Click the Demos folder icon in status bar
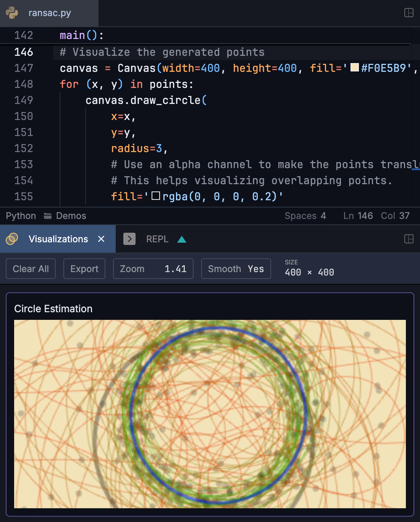Image resolution: width=420 pixels, height=522 pixels. (48, 216)
